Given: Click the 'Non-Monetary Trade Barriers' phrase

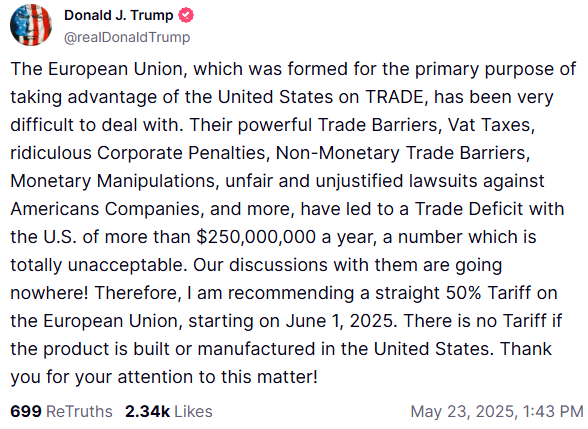Looking at the screenshot, I should pyautogui.click(x=402, y=153).
